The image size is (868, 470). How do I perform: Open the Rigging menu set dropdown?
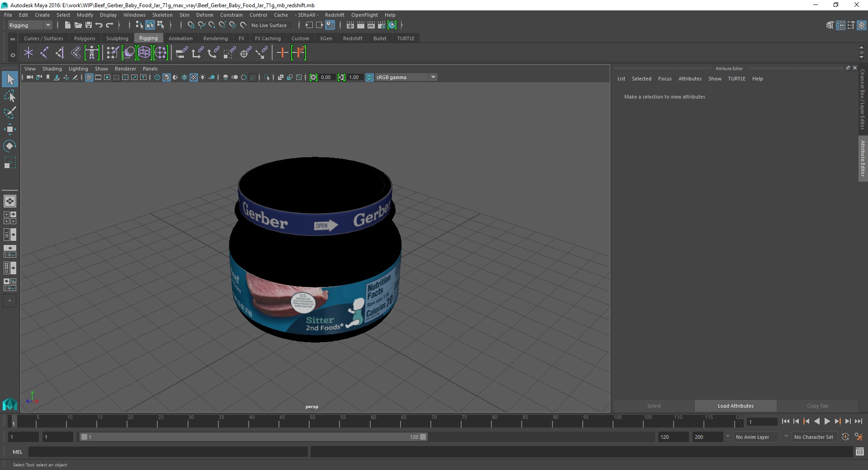click(x=30, y=25)
